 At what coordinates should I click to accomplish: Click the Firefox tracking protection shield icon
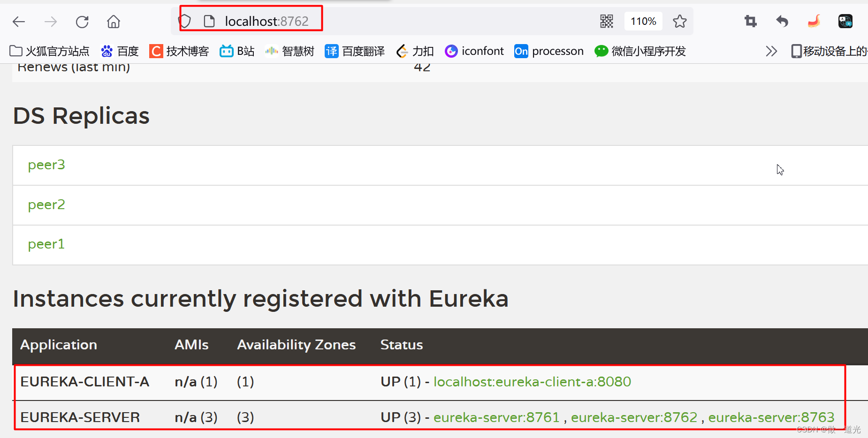[185, 21]
